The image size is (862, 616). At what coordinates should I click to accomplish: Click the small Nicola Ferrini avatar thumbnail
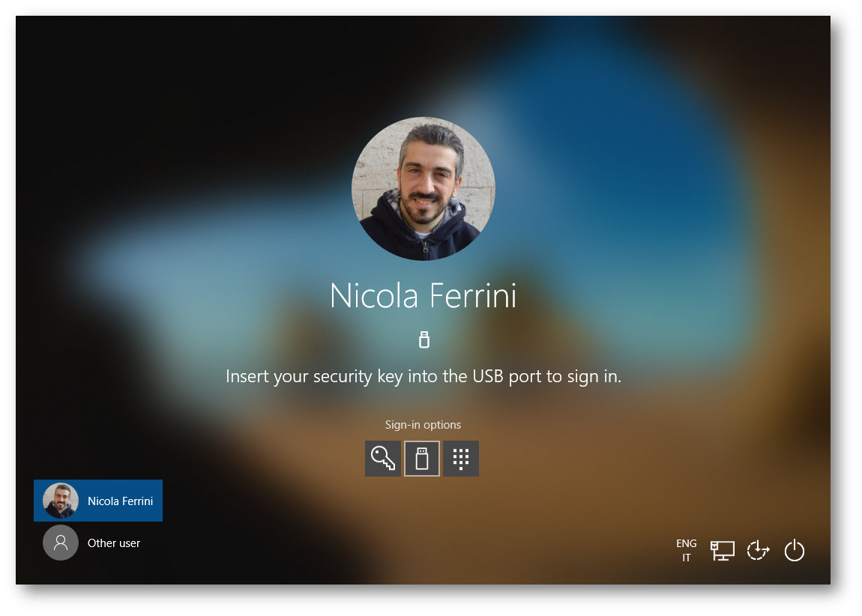click(61, 501)
